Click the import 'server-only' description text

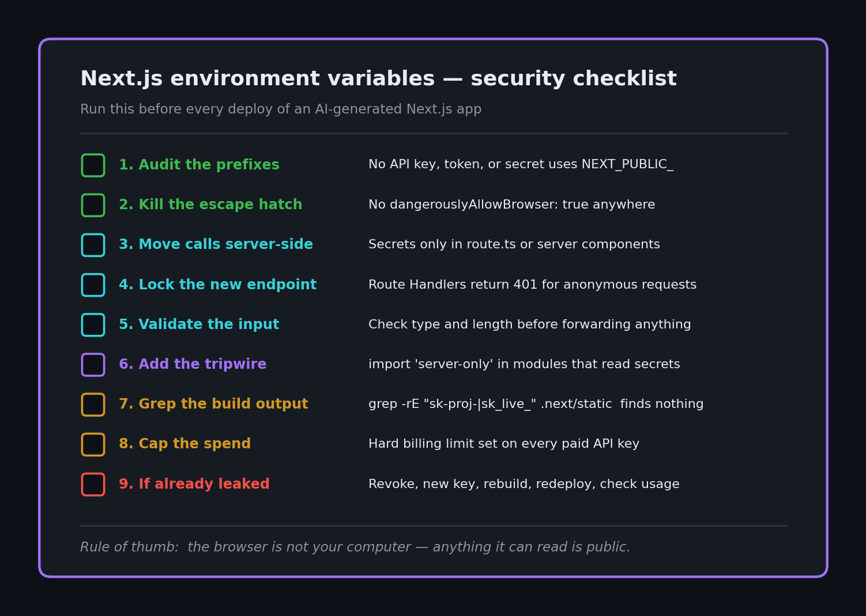pos(524,365)
